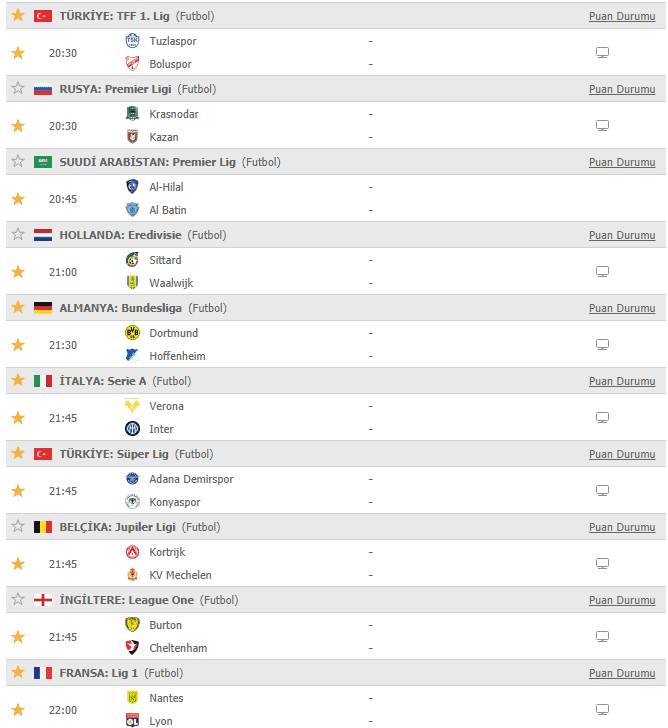Toggle star for BELÇİKA Jupiler Ligi
Screen dimensions: 668x728
pos(18,526)
